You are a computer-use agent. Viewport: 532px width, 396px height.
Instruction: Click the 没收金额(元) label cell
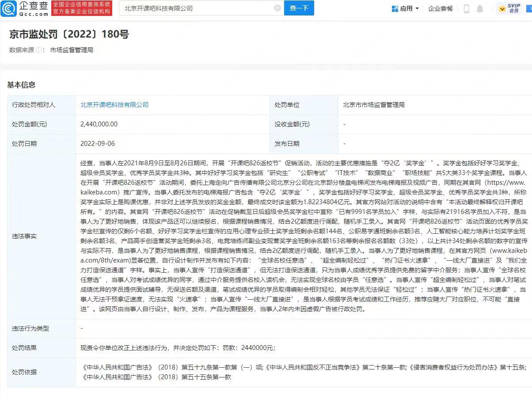(x=304, y=124)
